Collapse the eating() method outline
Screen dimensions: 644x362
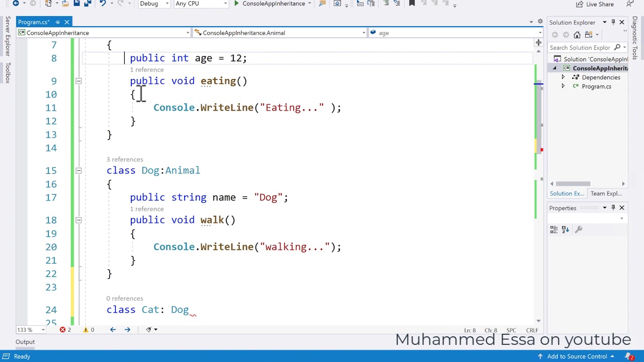(x=78, y=81)
